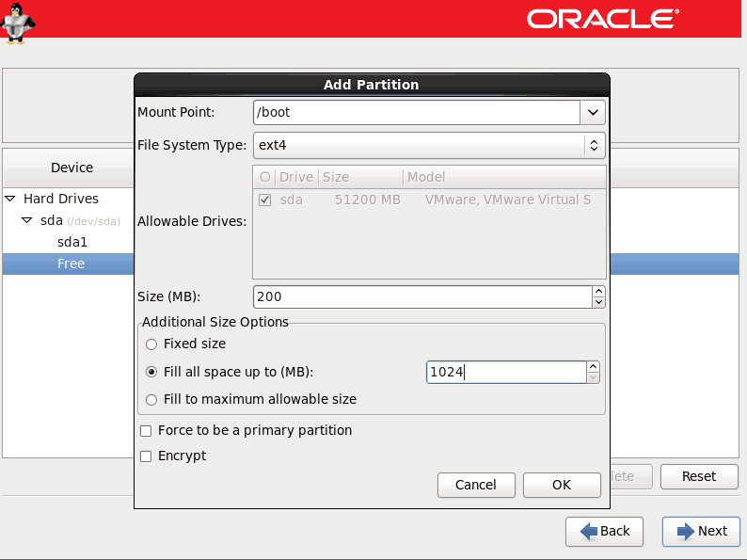Confirm with the OK button
Screen dimensions: 747x560
tap(562, 485)
